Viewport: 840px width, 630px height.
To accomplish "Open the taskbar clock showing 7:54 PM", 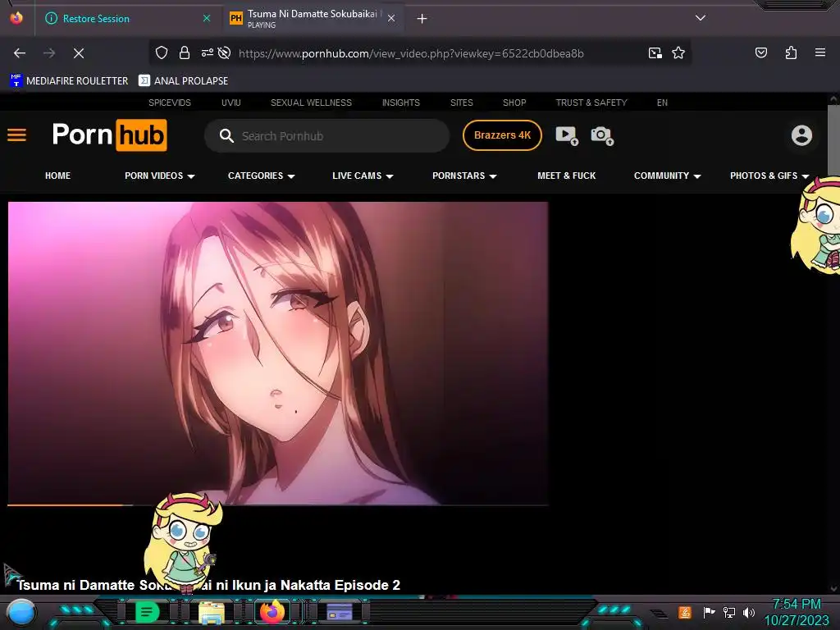I will click(797, 612).
